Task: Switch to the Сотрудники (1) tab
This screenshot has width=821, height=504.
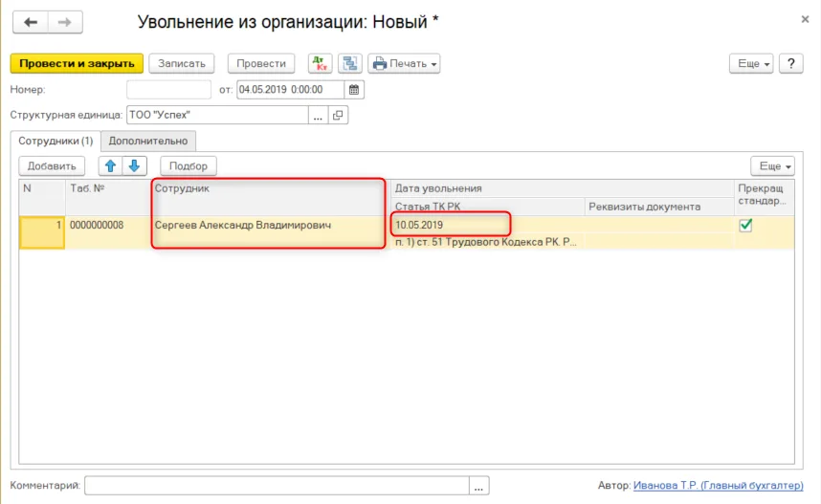Action: (55, 141)
